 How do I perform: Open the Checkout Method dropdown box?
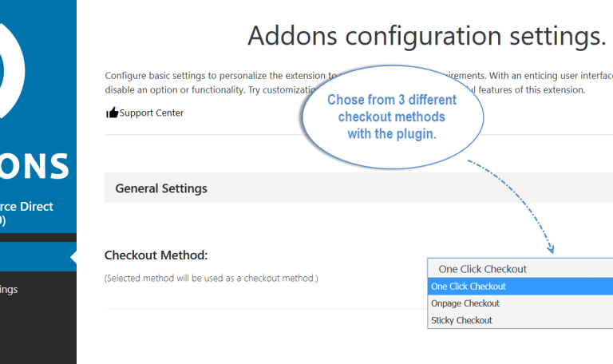(520, 268)
